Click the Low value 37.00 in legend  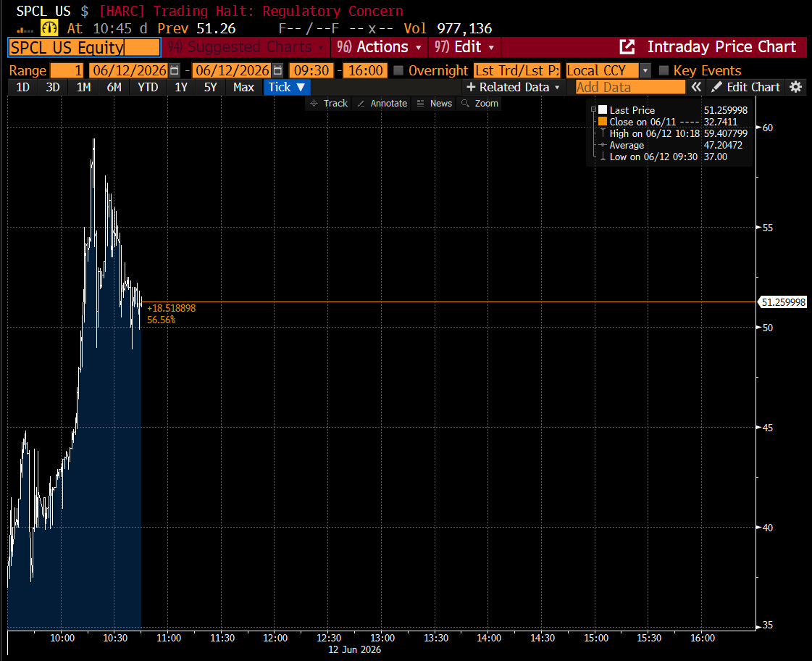pyautogui.click(x=715, y=157)
